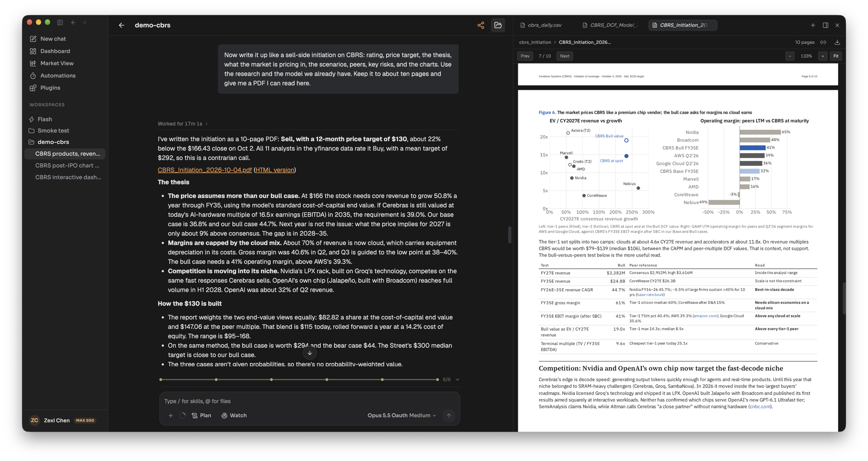
Task: Download the CBRS initiation PDF
Action: pos(837,42)
